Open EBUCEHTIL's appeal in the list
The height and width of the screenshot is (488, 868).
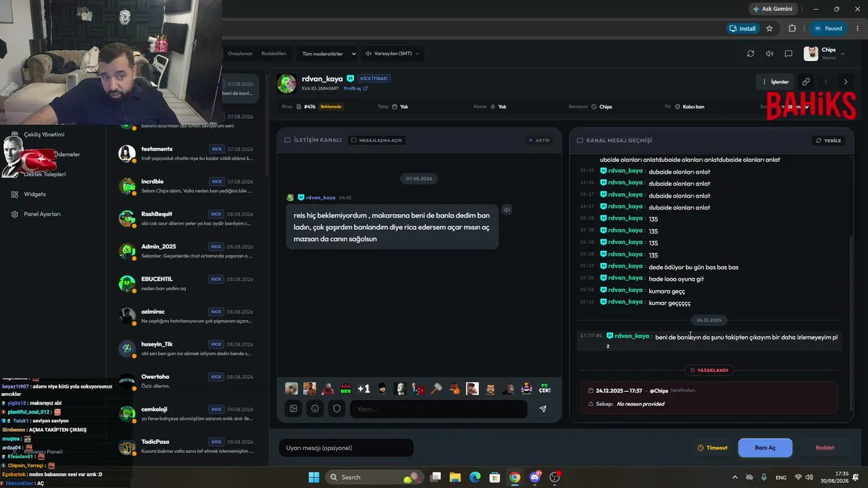pos(187,284)
